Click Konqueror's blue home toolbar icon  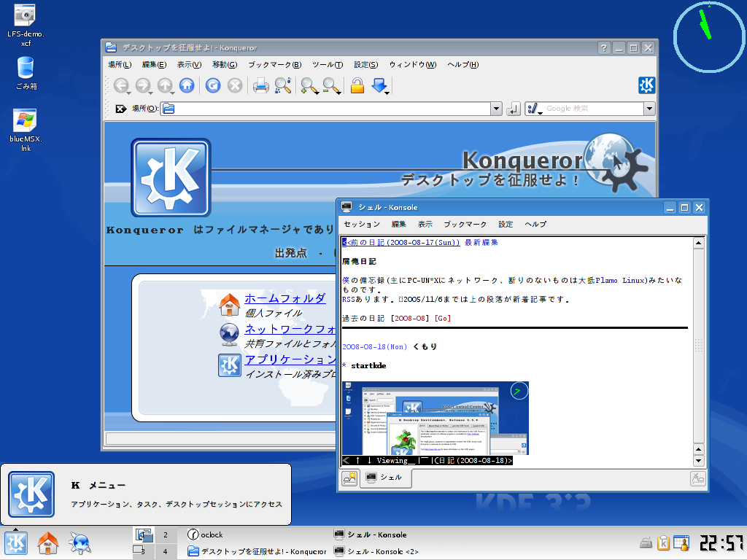187,86
